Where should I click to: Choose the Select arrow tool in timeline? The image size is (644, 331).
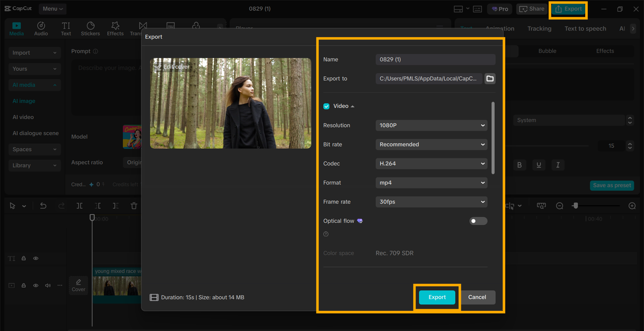tap(13, 206)
